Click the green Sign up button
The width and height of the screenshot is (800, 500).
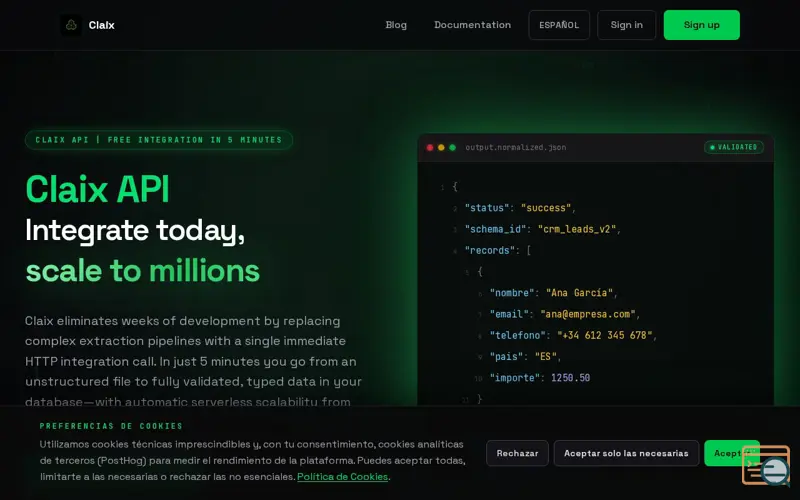click(702, 25)
